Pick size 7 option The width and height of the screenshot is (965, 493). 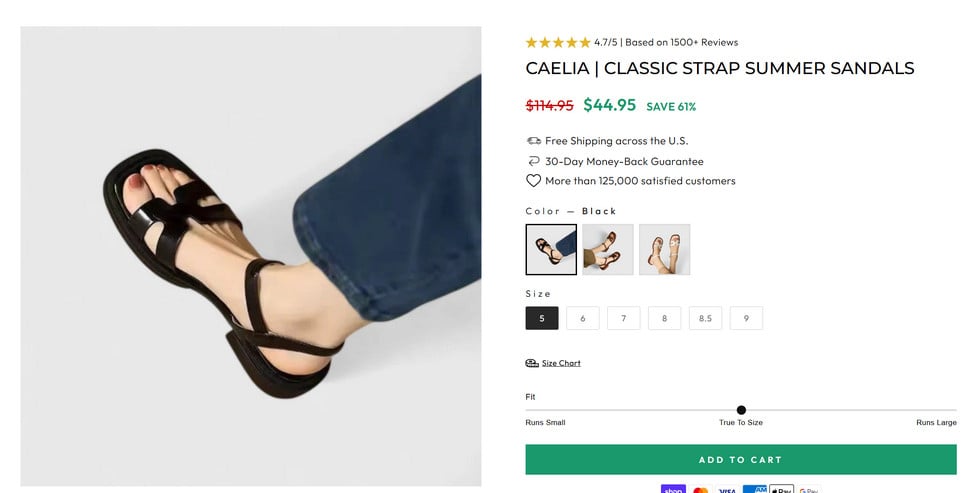(623, 318)
